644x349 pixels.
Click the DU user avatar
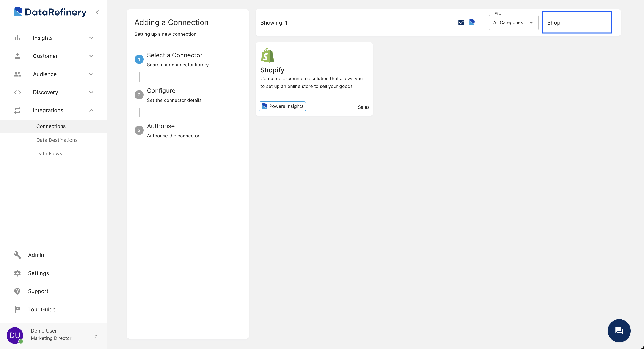pos(15,335)
